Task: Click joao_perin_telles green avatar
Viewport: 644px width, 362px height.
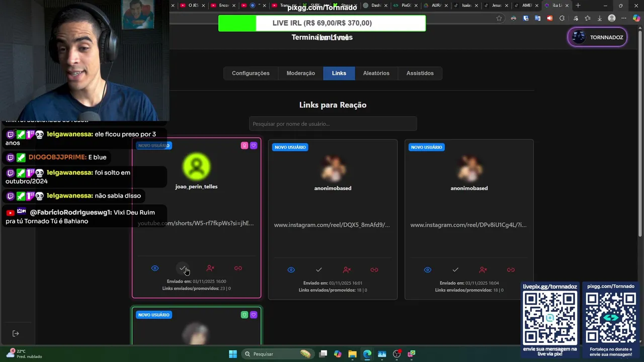Action: pyautogui.click(x=196, y=166)
